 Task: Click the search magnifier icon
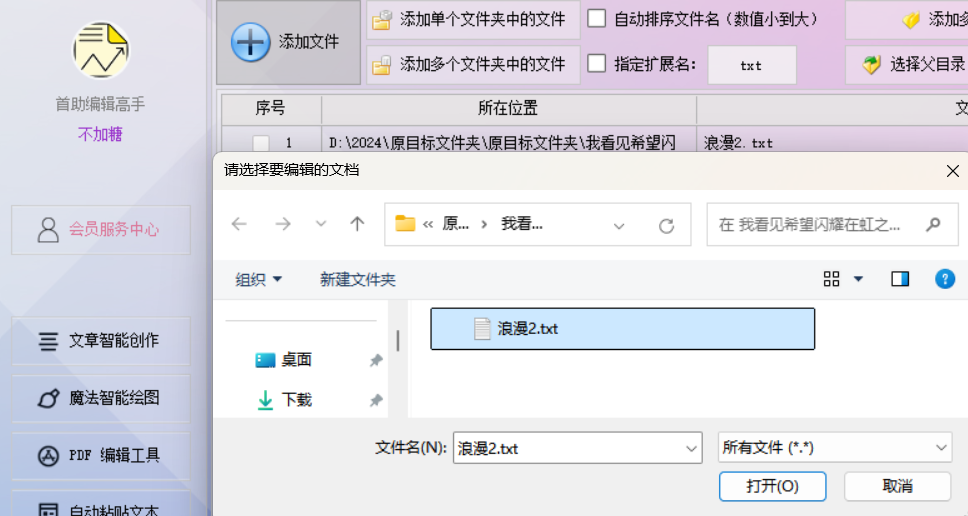click(x=933, y=224)
